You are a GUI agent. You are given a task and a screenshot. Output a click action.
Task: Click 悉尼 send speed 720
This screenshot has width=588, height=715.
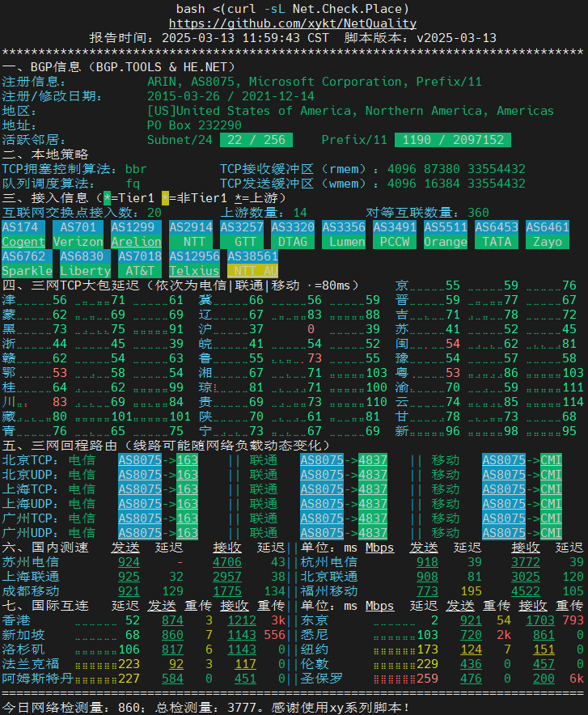471,635
